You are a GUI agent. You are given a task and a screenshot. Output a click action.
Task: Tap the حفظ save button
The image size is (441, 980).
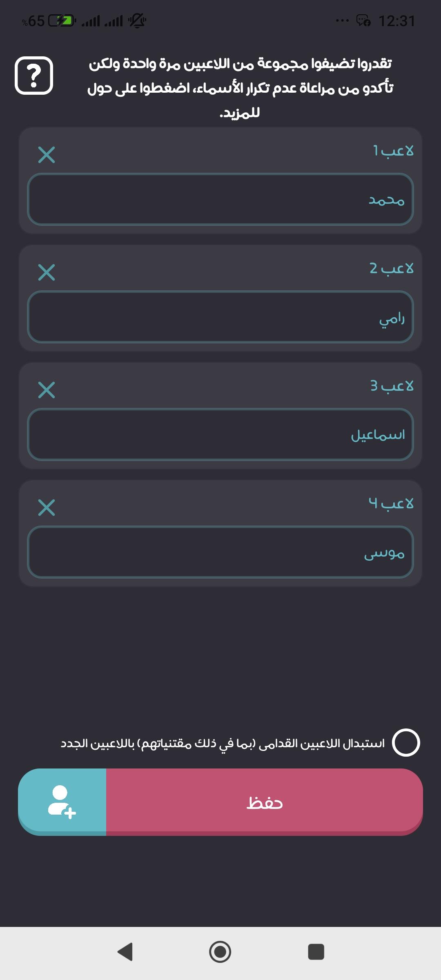pos(265,802)
